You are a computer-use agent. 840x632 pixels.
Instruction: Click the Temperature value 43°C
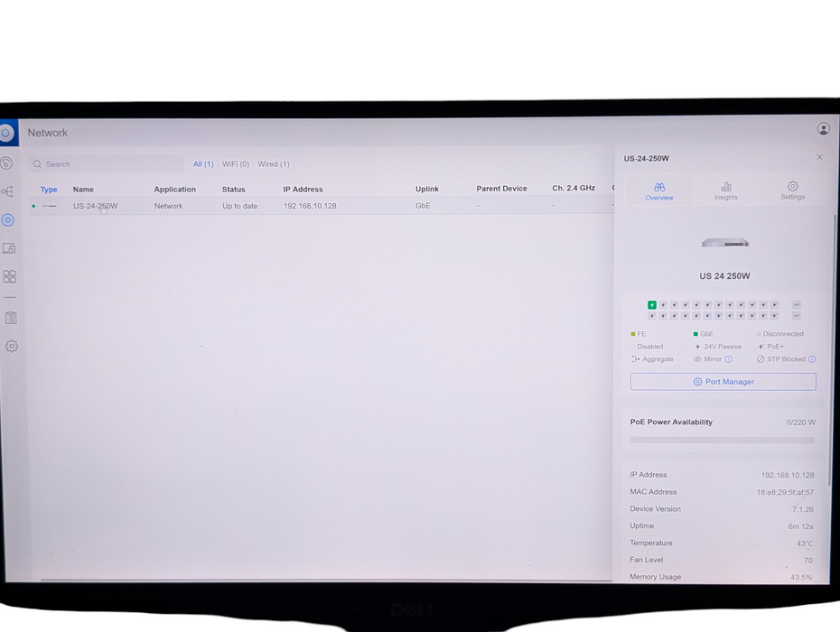click(x=805, y=544)
